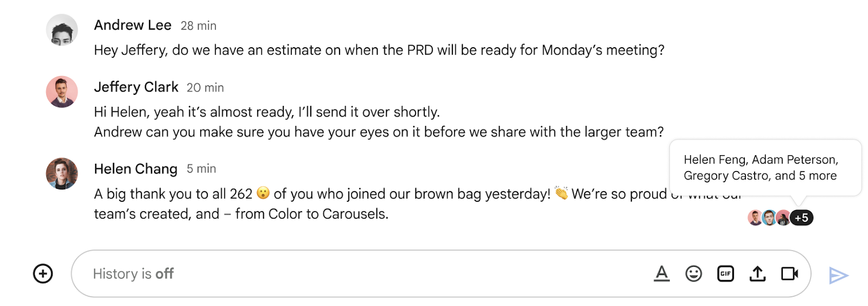
Task: Open the GIF picker
Action: point(725,273)
